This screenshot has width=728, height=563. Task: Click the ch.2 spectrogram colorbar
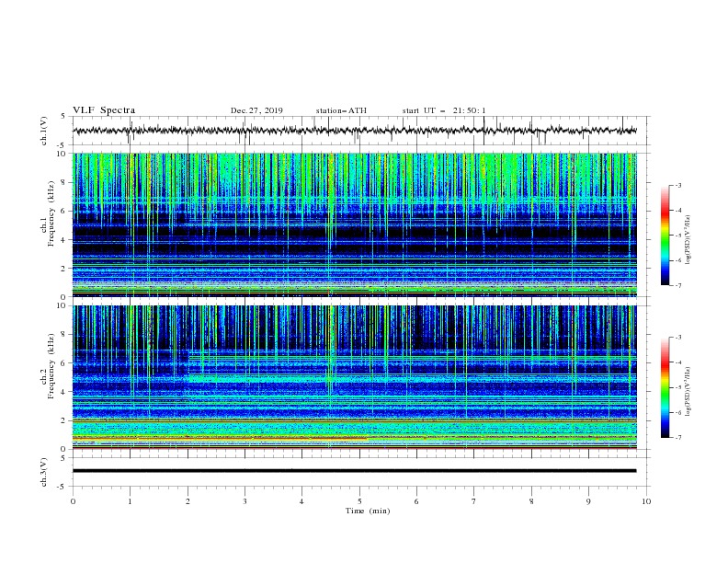click(665, 387)
